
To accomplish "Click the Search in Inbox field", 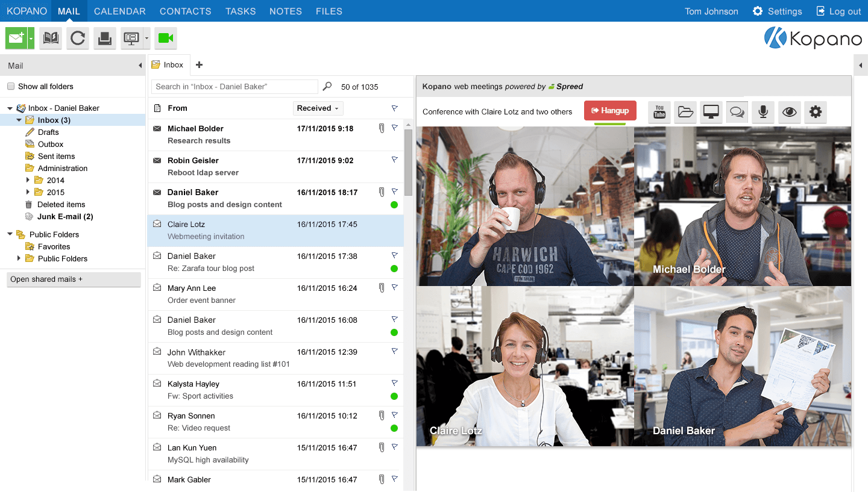I will pos(234,87).
